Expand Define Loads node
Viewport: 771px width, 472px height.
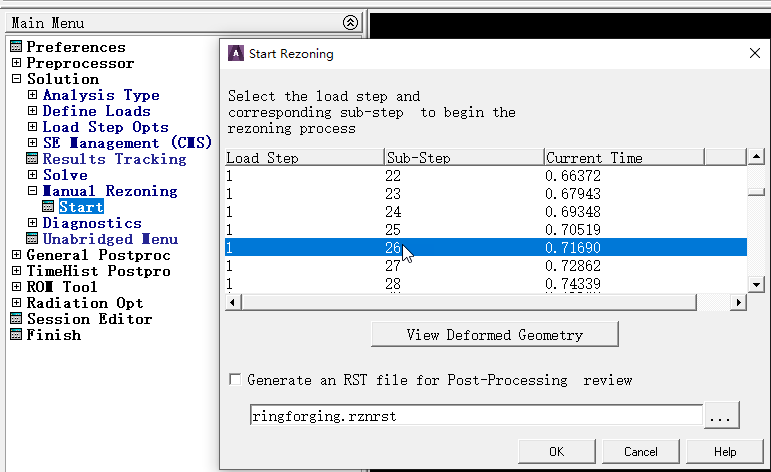(x=32, y=111)
